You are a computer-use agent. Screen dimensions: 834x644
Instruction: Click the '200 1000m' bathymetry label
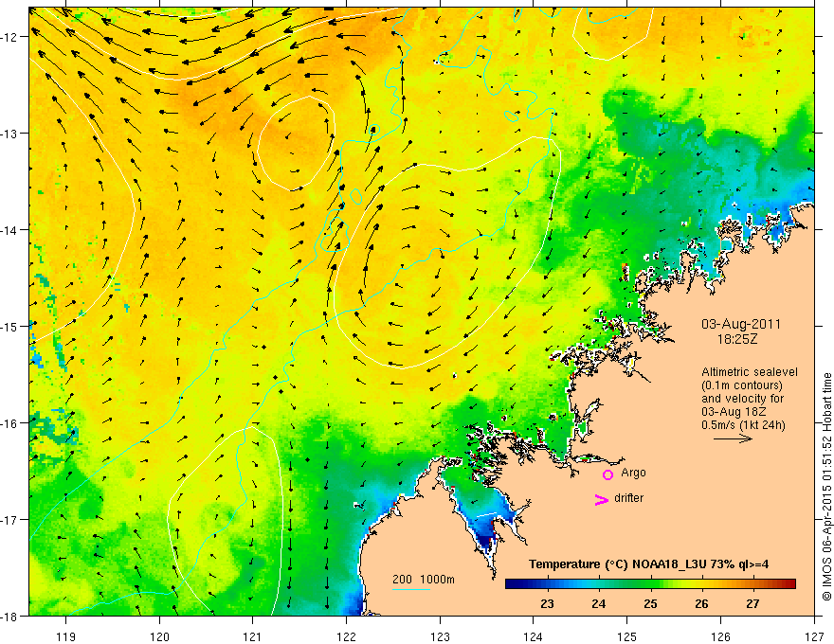(424, 580)
